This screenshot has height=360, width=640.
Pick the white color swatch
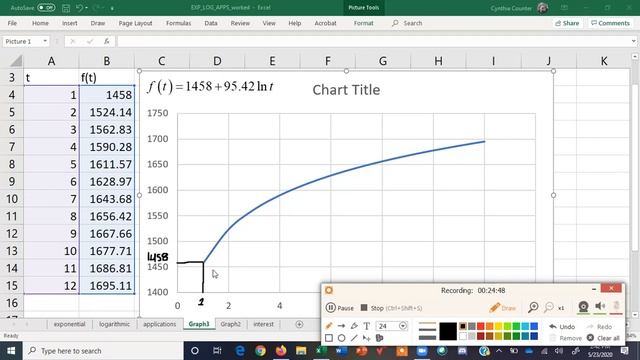[462, 336]
